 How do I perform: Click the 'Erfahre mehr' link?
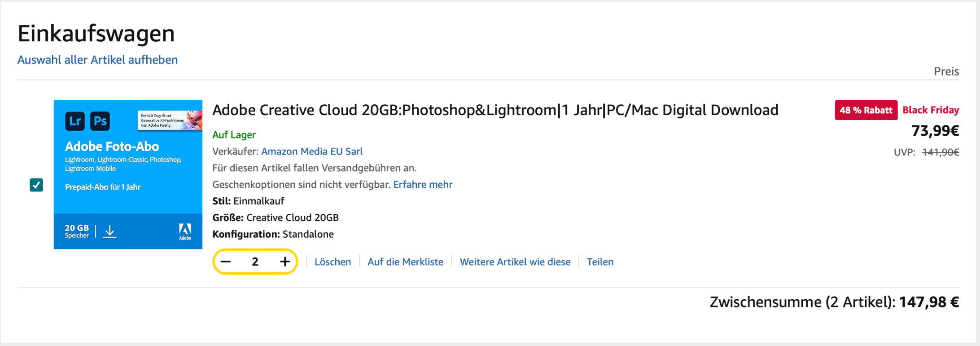point(423,185)
